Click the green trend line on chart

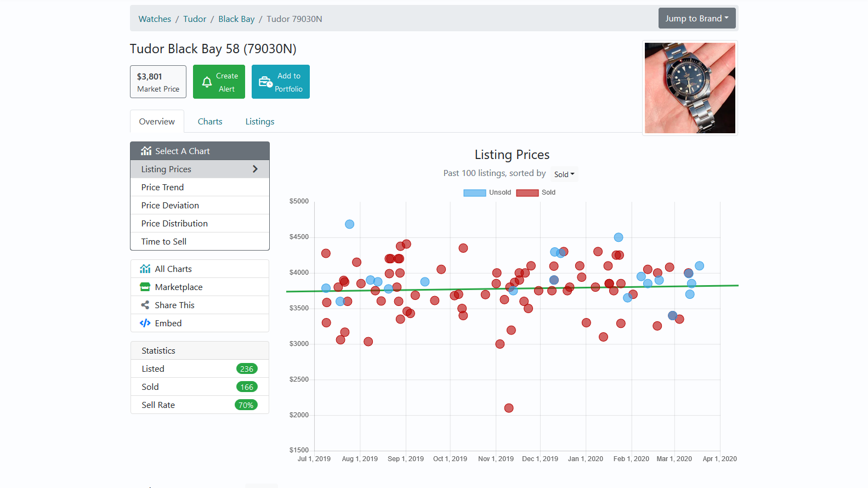click(x=512, y=288)
